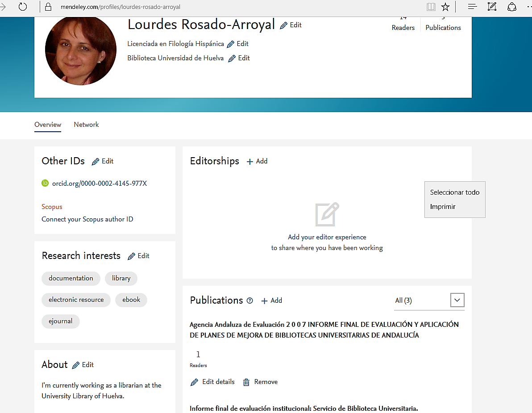Screen dimensions: 532x413
Task: Click pencil icon beside profile name
Action: (x=284, y=25)
